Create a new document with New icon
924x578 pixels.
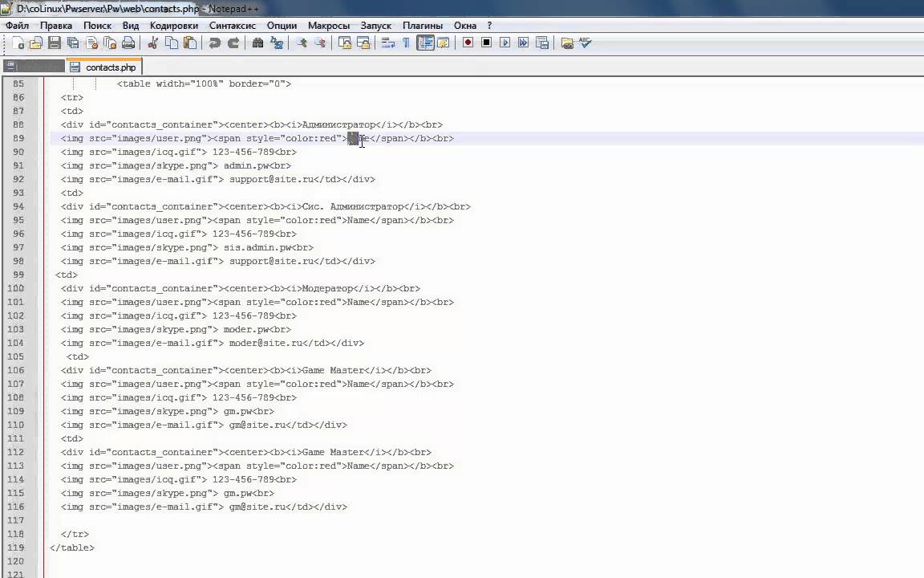pyautogui.click(x=18, y=43)
